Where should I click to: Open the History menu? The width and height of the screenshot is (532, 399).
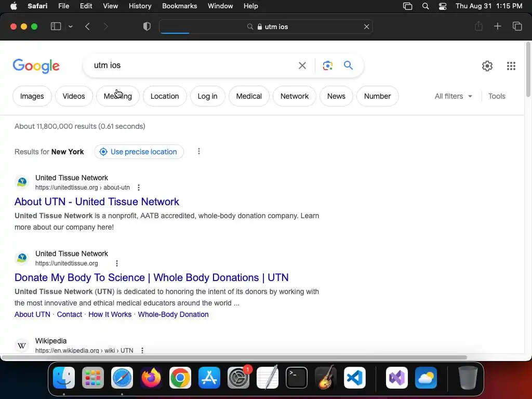[x=140, y=6]
